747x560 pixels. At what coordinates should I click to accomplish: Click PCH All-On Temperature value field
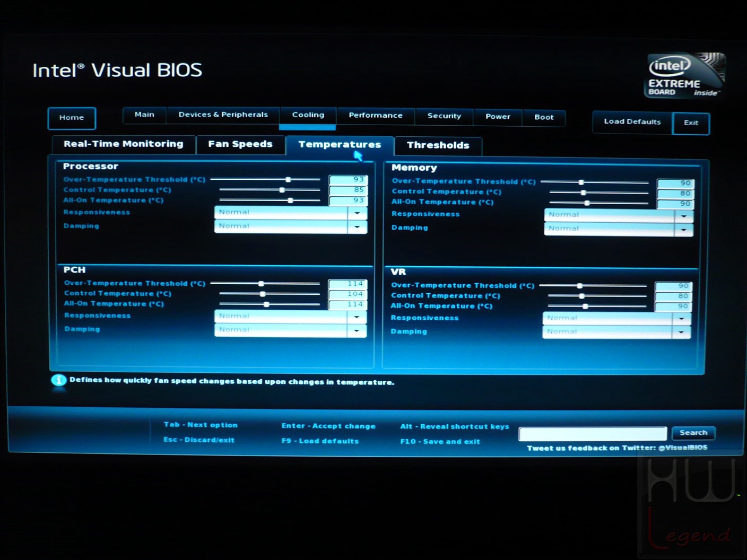point(348,304)
